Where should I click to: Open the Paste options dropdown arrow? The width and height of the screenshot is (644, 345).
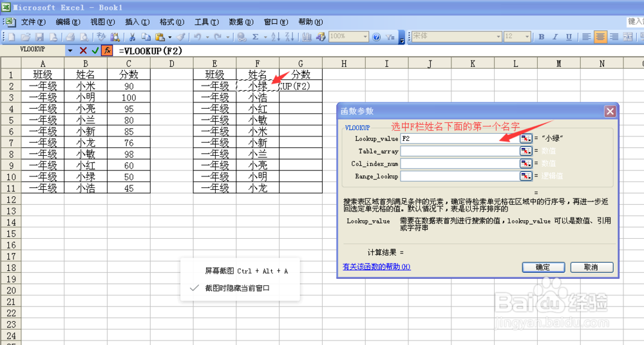click(x=169, y=37)
